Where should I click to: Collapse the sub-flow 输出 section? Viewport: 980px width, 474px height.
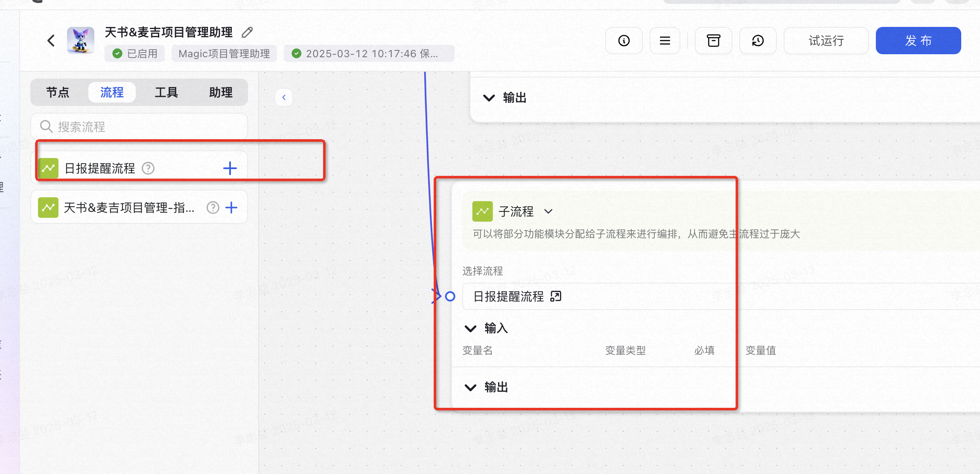click(470, 387)
